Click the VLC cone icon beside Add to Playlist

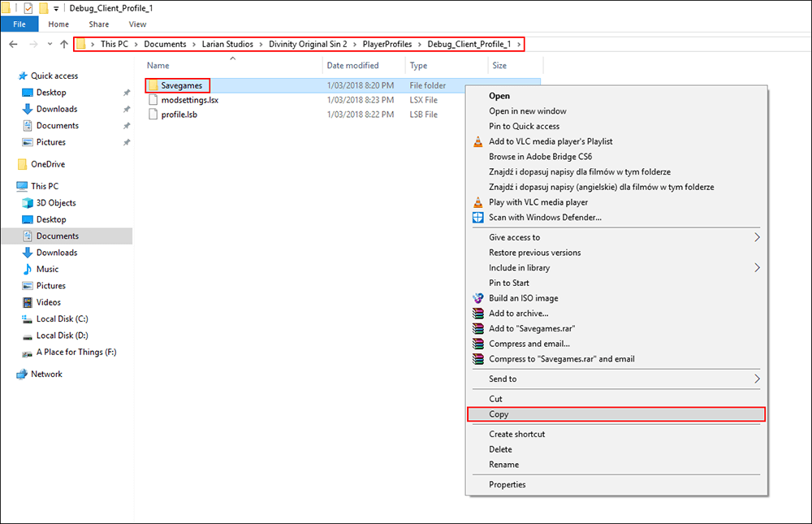(478, 141)
